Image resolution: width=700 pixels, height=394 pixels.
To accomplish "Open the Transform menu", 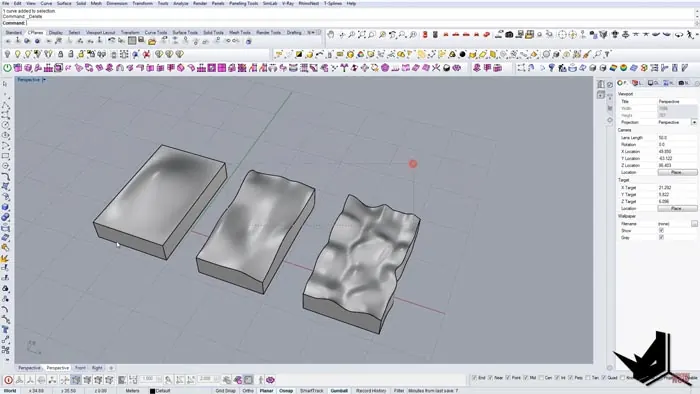I will (x=142, y=3).
